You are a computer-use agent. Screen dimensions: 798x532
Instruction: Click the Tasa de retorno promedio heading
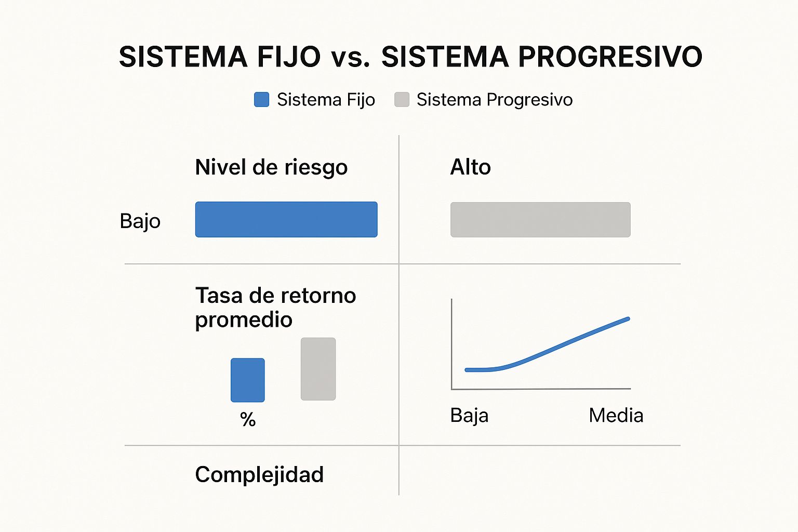pos(275,308)
